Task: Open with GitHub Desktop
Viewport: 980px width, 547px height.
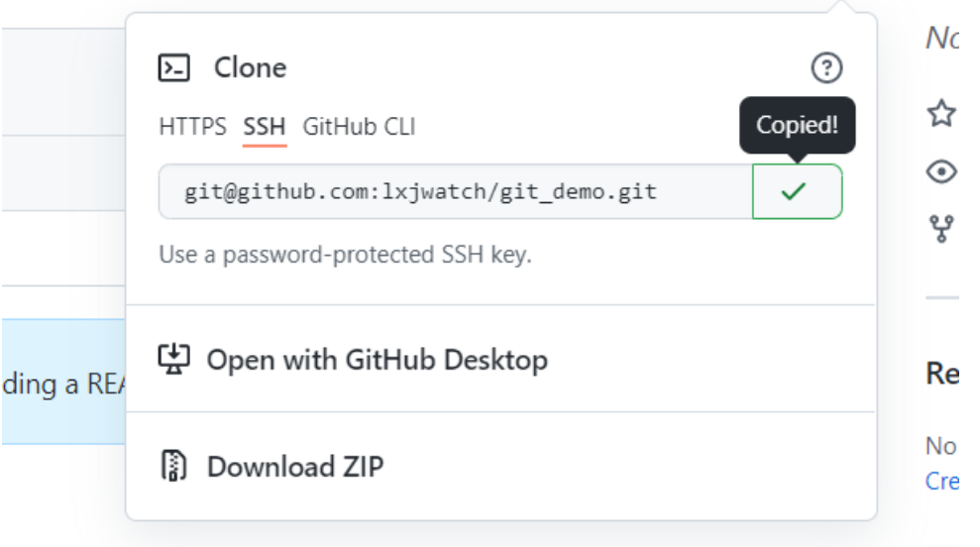Action: (376, 359)
